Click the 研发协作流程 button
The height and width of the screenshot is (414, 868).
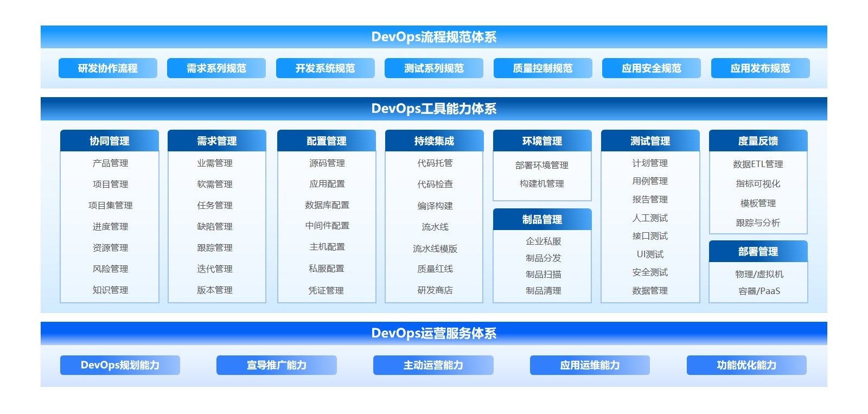click(108, 68)
